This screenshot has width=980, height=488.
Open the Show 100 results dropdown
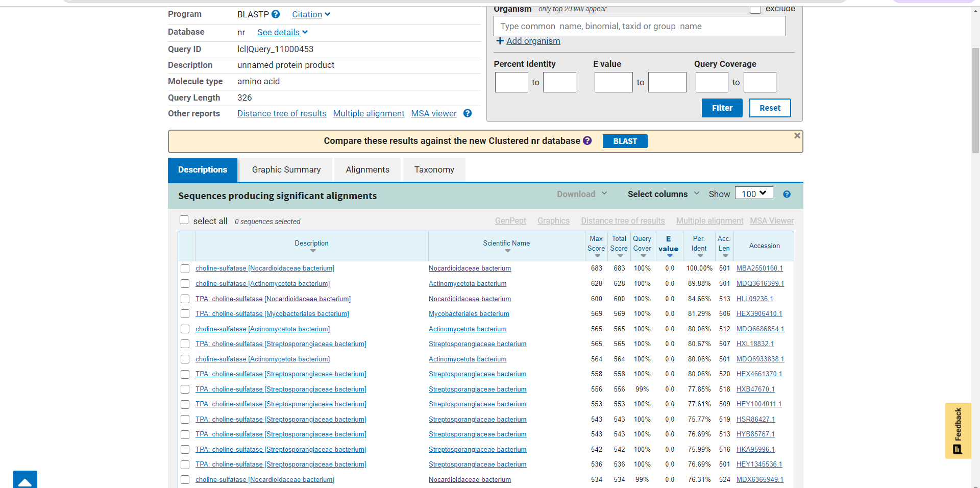754,193
